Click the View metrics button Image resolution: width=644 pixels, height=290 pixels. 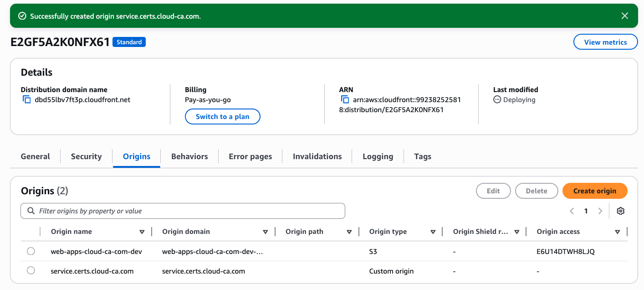(x=605, y=42)
